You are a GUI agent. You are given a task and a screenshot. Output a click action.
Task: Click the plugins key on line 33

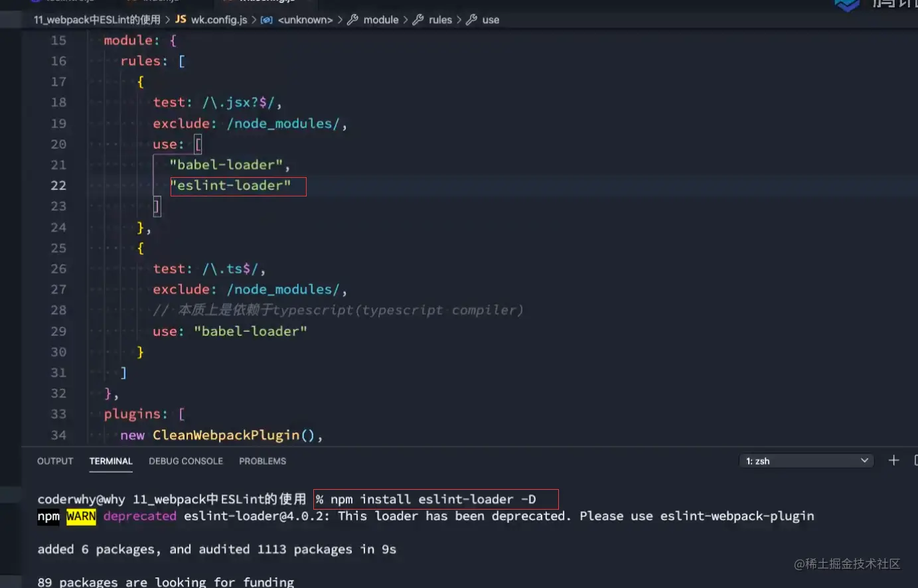pyautogui.click(x=131, y=414)
